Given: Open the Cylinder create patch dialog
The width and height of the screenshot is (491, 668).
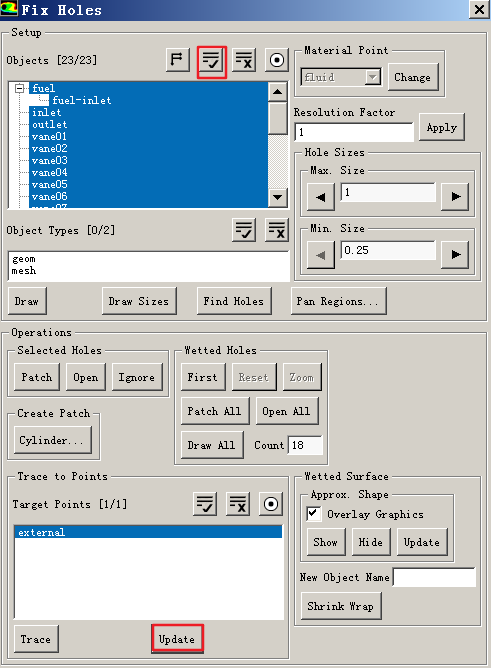Looking at the screenshot, I should (x=53, y=440).
